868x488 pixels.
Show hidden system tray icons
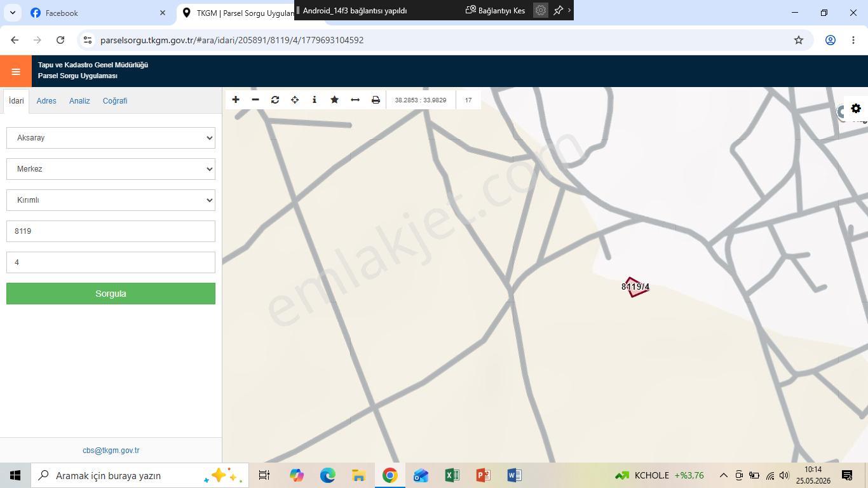[x=723, y=475]
